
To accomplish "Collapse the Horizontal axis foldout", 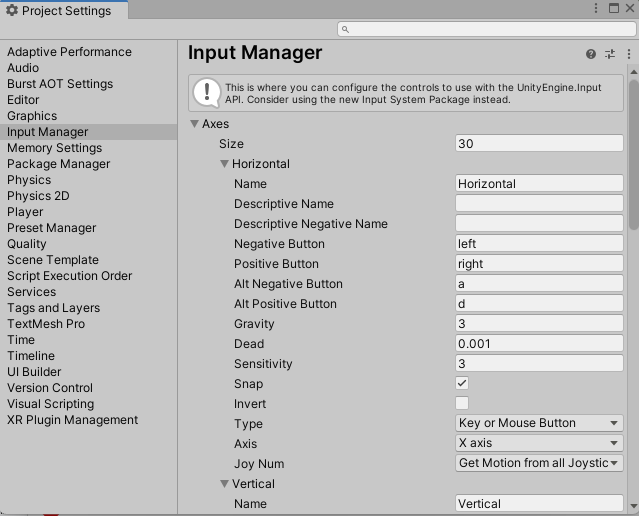I will click(224, 164).
